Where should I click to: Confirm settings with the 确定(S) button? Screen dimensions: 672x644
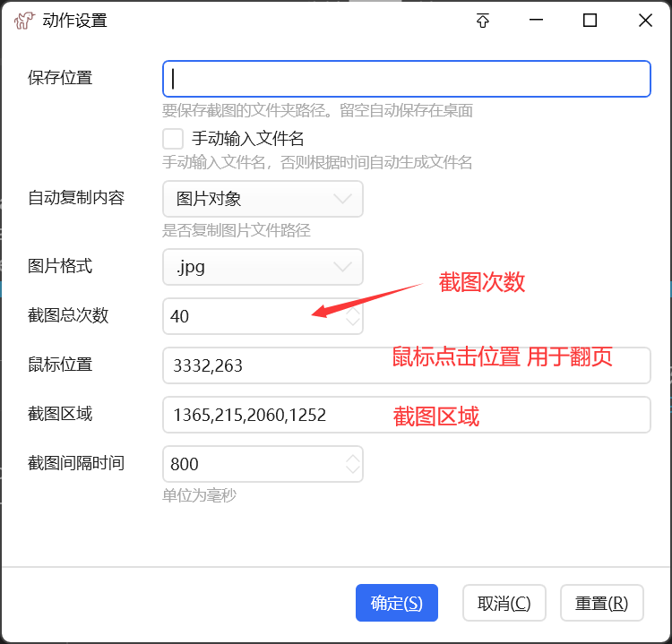coord(397,603)
